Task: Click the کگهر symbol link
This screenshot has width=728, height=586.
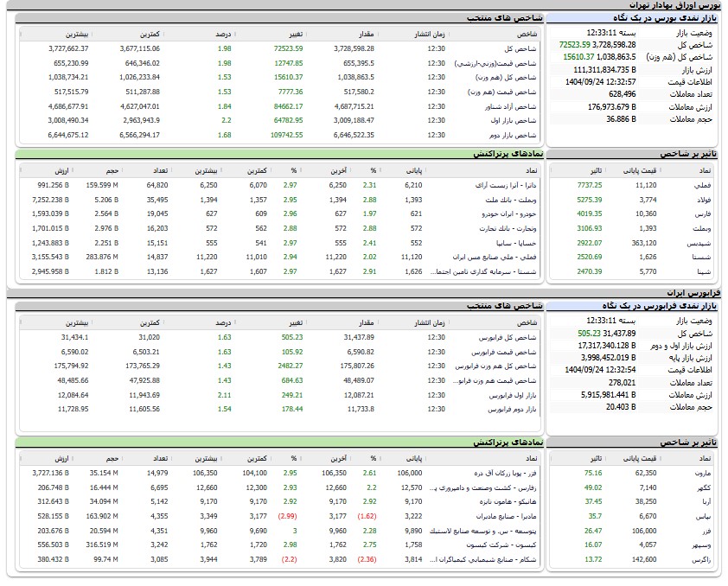Action: [x=706, y=487]
